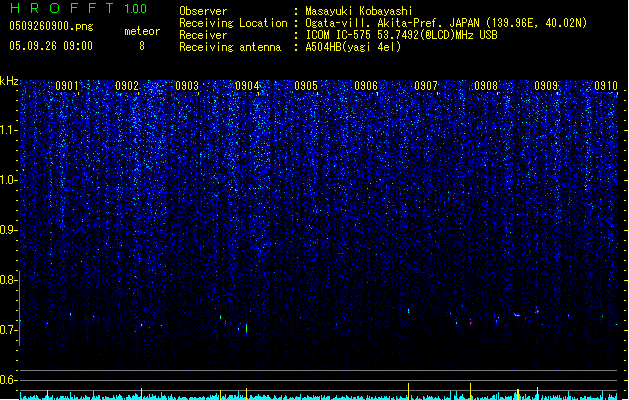Click the 0.6 frequency axis label
Screen dimensions: 629x400
tap(8, 380)
